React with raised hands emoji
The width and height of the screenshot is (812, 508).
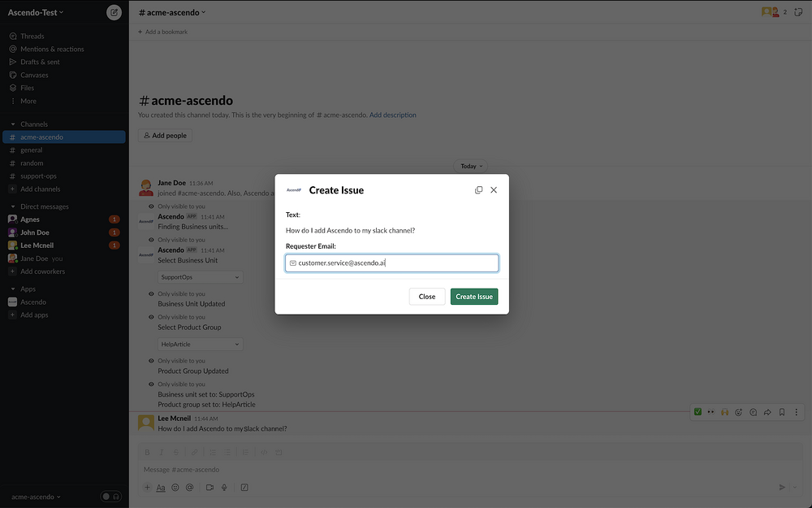click(x=724, y=412)
